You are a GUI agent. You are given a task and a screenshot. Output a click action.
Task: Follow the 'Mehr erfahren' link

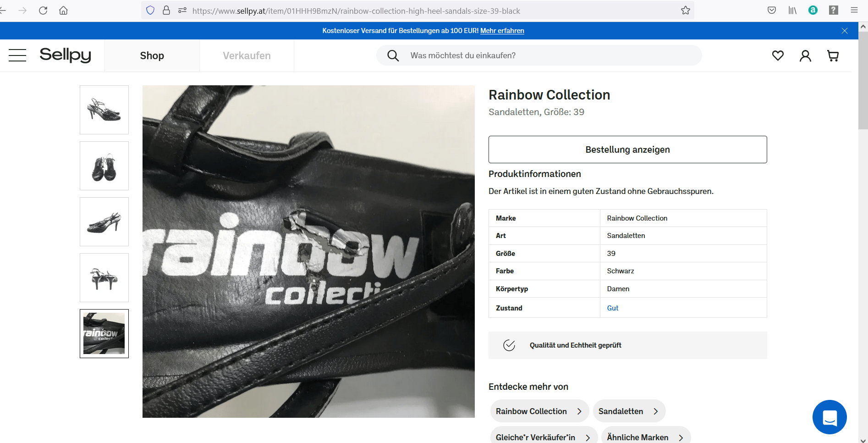502,31
